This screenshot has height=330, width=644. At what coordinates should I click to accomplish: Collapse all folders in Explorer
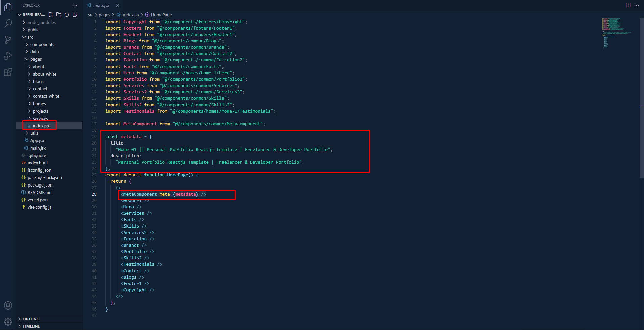[x=75, y=15]
